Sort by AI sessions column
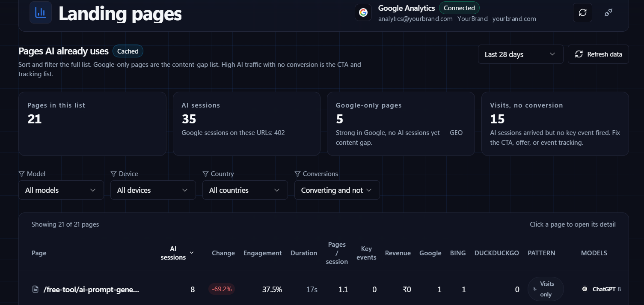The image size is (644, 305). point(177,253)
